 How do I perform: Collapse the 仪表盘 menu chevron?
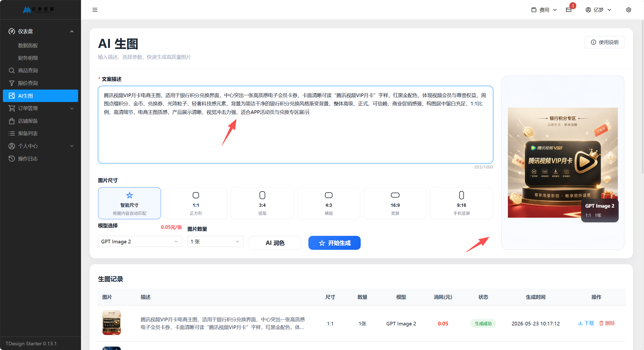(x=72, y=32)
